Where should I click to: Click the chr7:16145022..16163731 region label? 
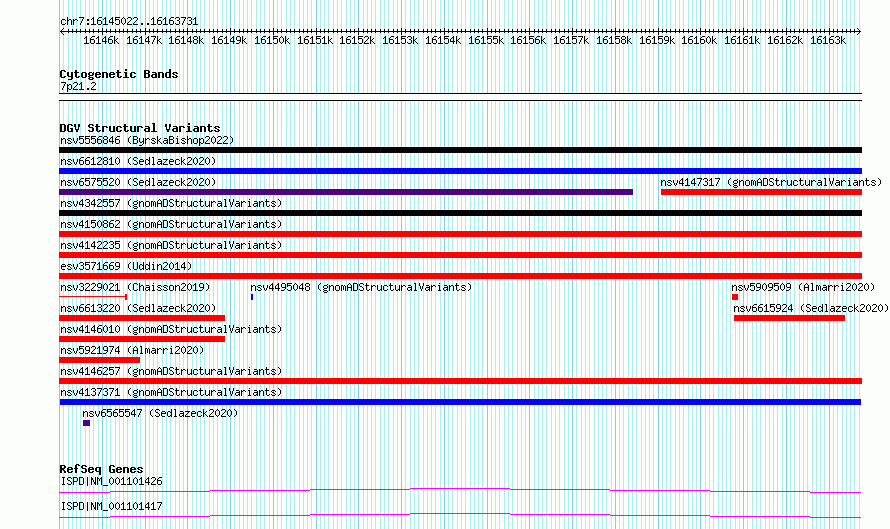click(129, 22)
